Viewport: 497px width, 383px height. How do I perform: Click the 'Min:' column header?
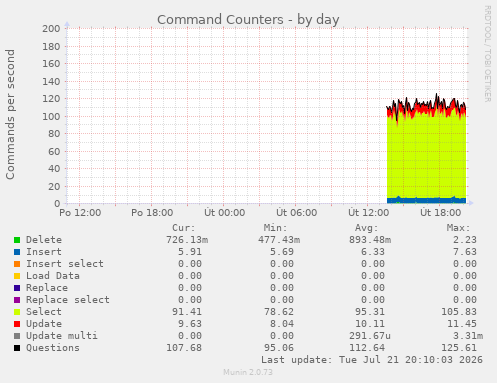[x=275, y=228]
